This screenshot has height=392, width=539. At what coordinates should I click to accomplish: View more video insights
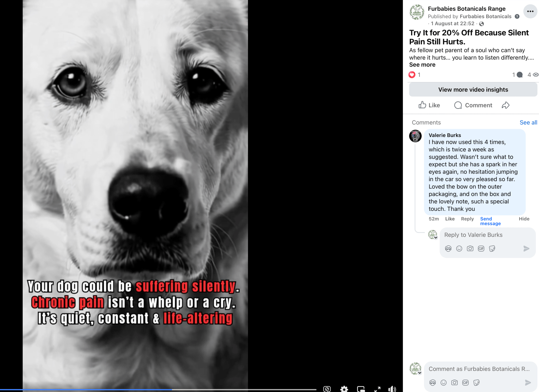click(473, 90)
